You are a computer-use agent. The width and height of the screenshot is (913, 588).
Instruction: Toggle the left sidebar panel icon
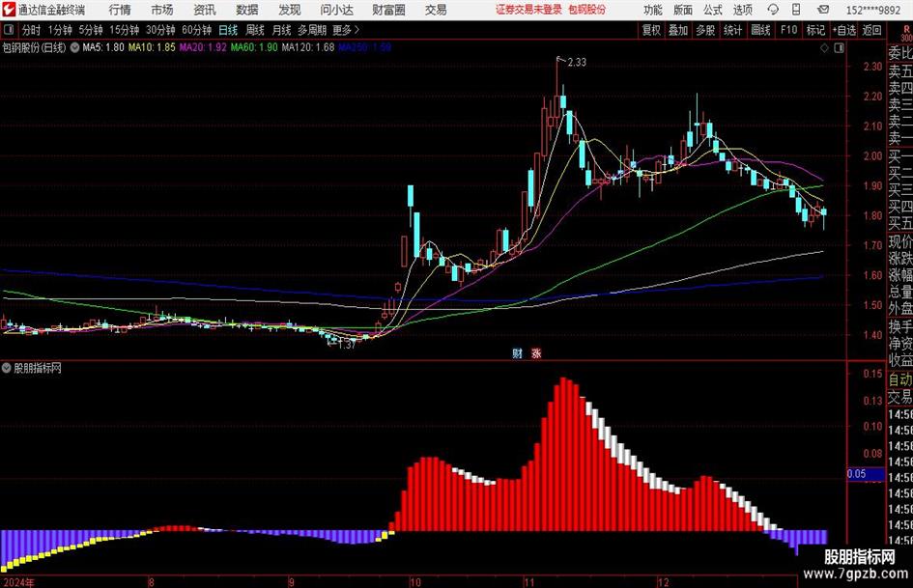pos(9,29)
